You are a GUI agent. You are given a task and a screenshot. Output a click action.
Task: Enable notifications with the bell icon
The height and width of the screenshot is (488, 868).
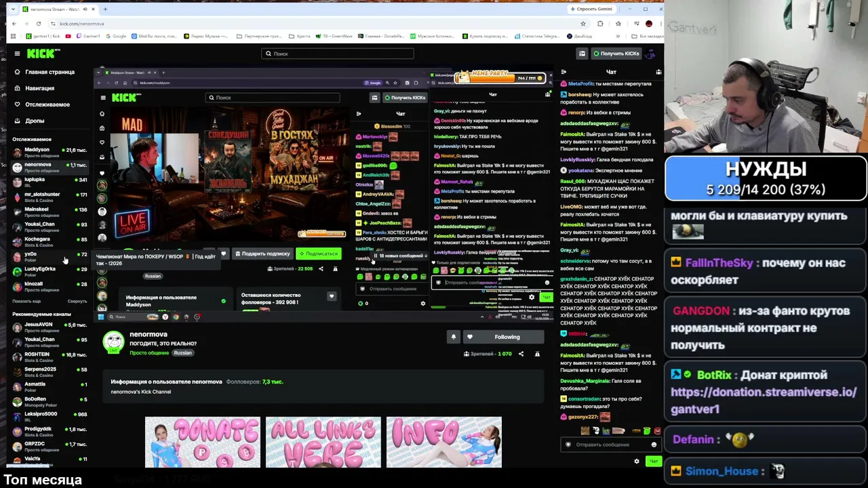coord(454,337)
